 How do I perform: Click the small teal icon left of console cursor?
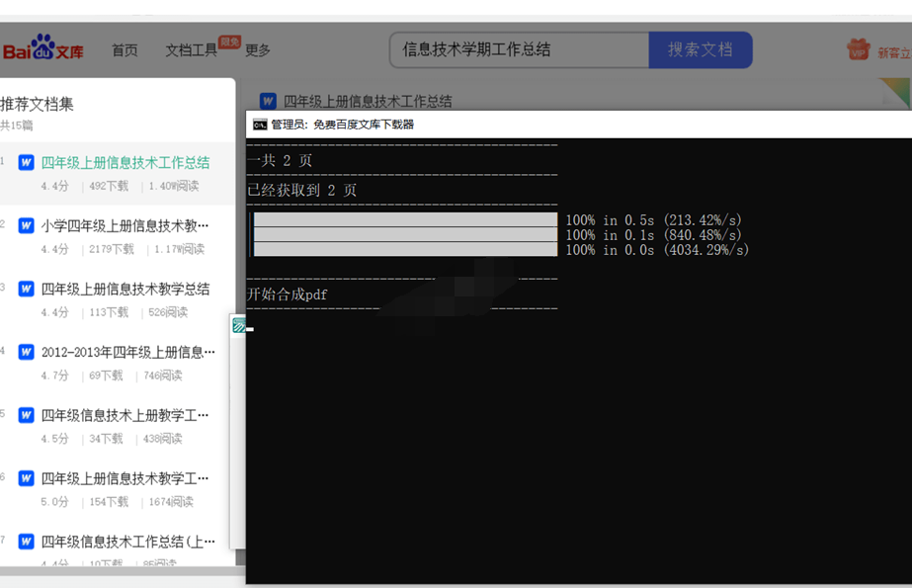coord(238,325)
